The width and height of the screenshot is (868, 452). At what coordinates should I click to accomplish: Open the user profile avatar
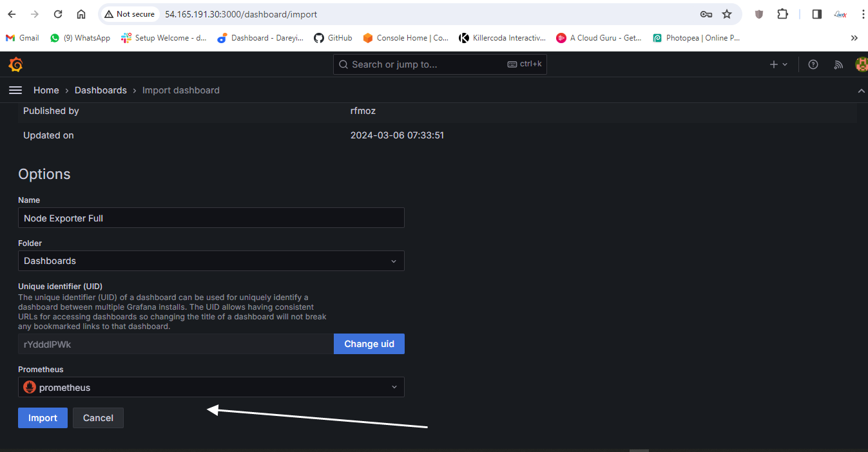(861, 64)
